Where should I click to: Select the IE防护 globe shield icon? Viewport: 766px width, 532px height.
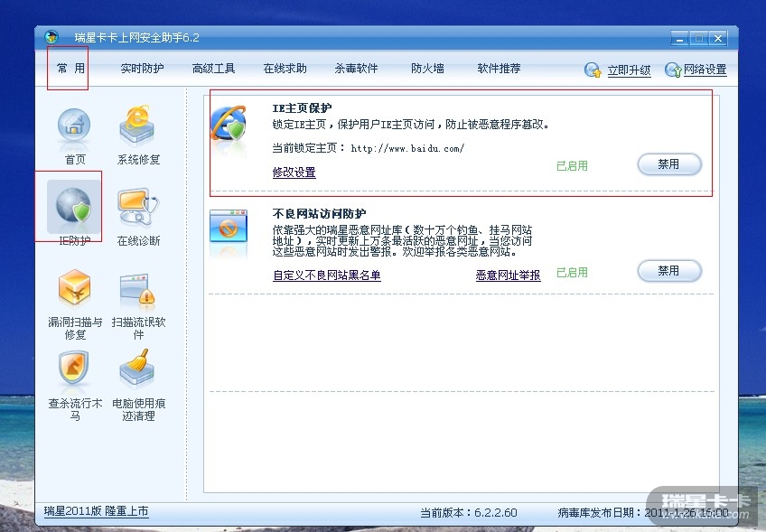(x=73, y=206)
